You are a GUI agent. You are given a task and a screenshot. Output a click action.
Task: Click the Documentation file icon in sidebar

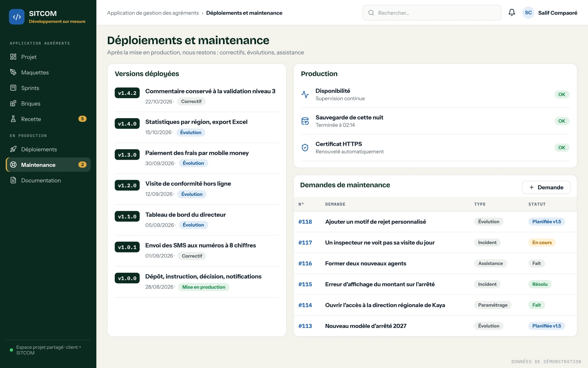(13, 180)
